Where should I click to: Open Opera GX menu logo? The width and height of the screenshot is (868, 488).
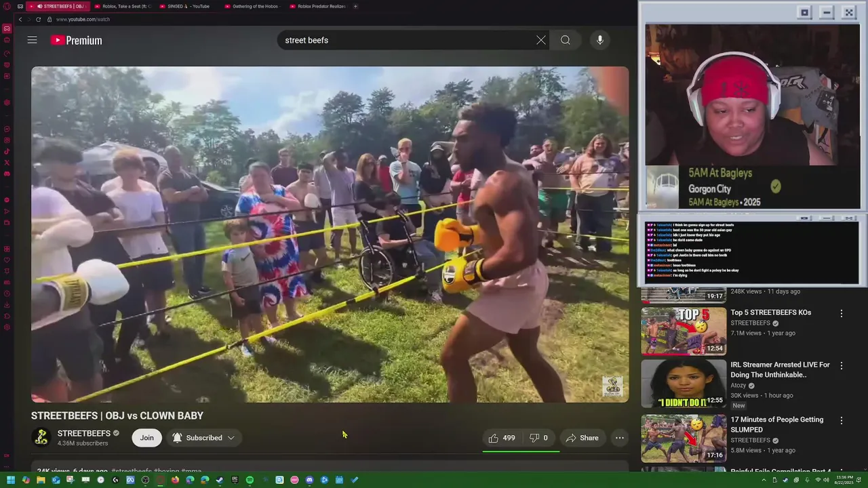pos(7,6)
